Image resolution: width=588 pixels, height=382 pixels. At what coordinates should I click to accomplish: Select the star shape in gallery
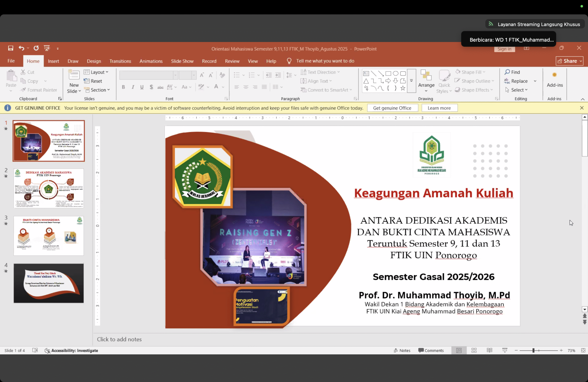403,88
